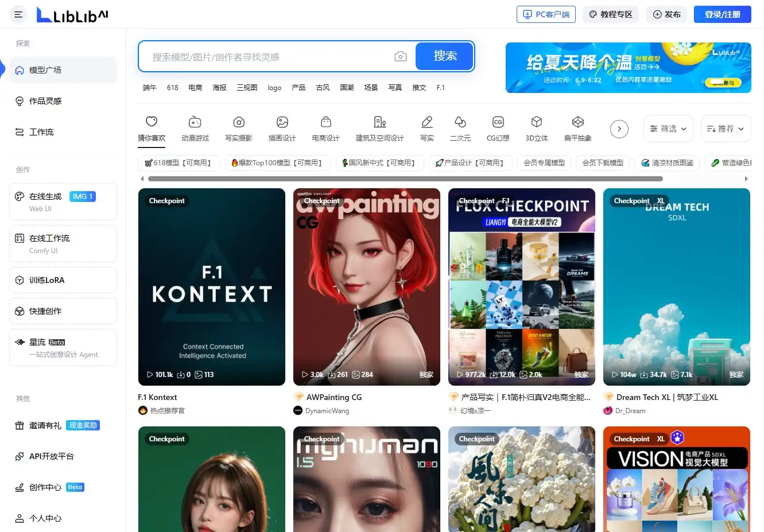Show more categories with the arrow button
The image size is (764, 532).
coord(619,129)
